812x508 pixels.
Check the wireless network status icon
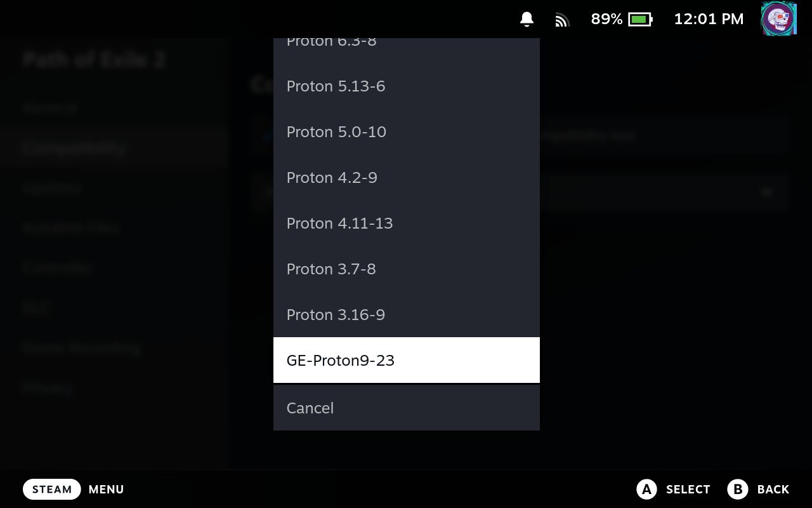click(x=562, y=20)
